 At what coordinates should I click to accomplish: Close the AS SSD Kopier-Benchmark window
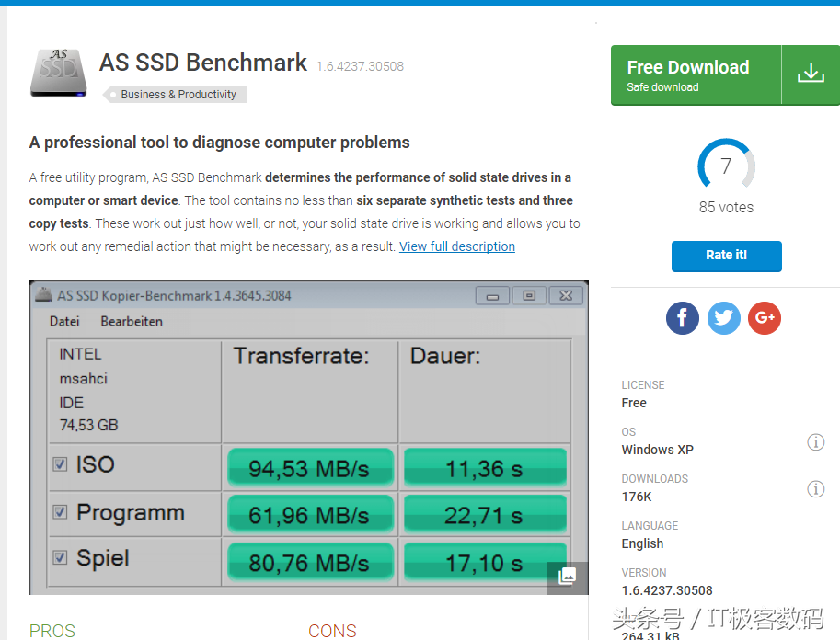566,295
